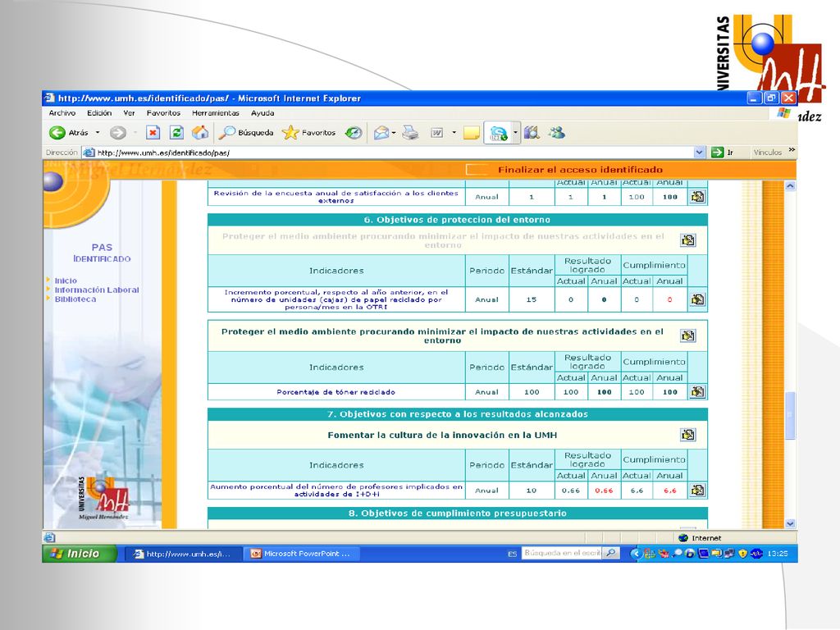Click the desktop search box in taskbar
This screenshot has height=630, width=840.
pyautogui.click(x=561, y=553)
